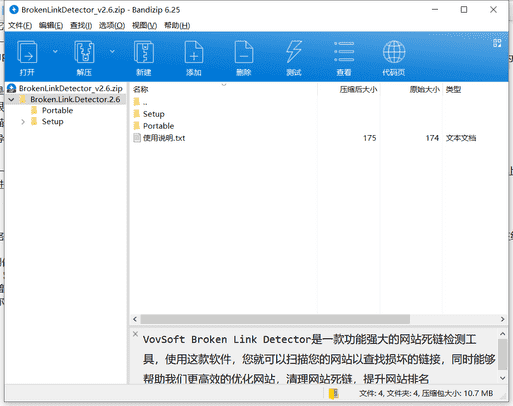Collapse the Broken.Link.Detector.2.6 tree node
Viewport: 513px width, 406px height.
pos(11,99)
